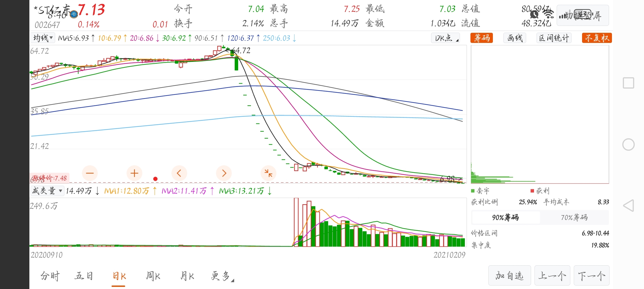Open the 成交量 indicator dropdown
The image size is (644, 289).
pyautogui.click(x=47, y=191)
